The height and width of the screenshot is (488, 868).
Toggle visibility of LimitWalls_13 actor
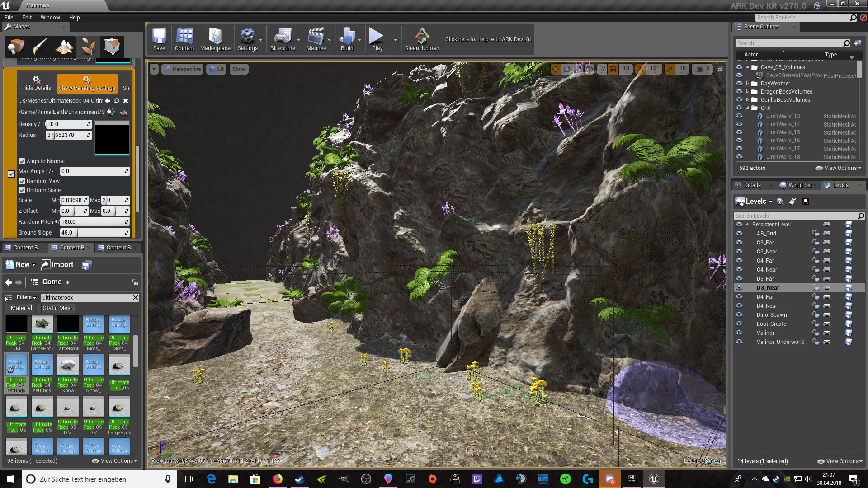pos(739,116)
